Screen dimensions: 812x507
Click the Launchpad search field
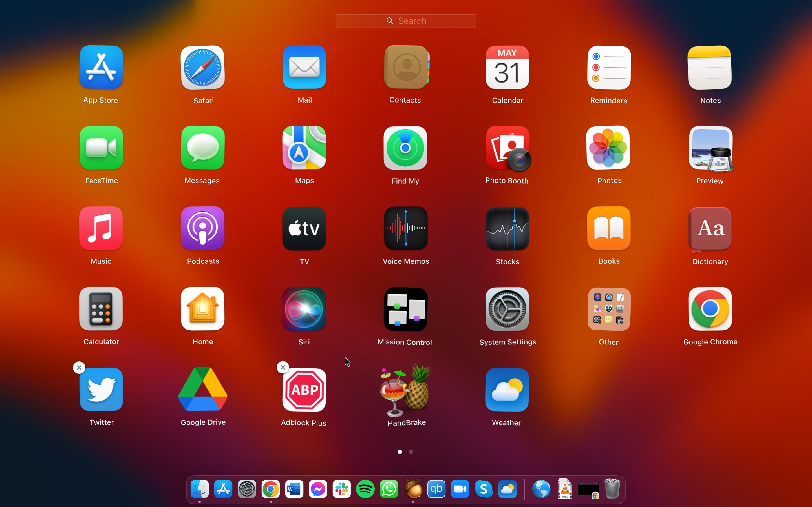(406, 21)
